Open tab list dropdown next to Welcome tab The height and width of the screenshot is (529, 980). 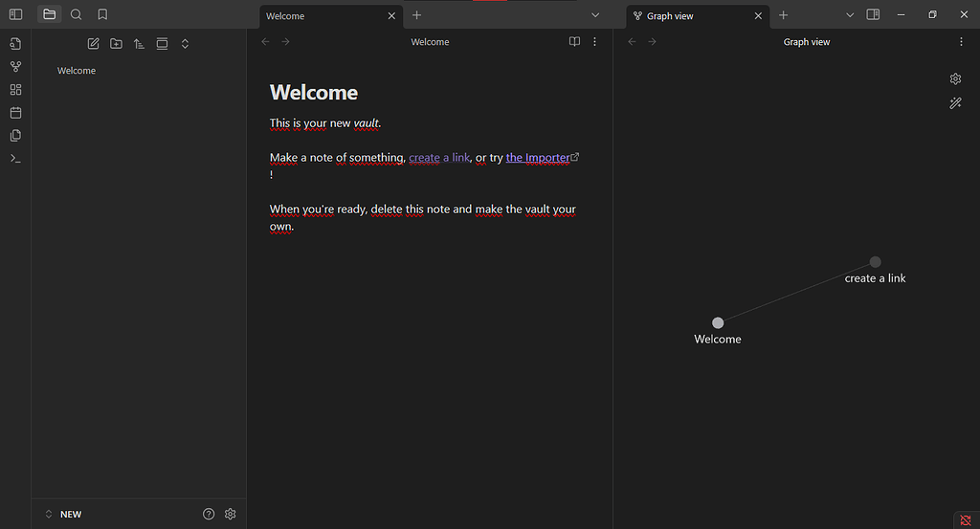point(595,15)
